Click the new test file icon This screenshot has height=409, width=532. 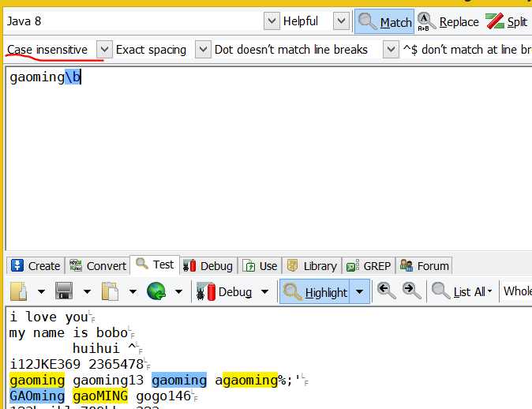tap(19, 291)
